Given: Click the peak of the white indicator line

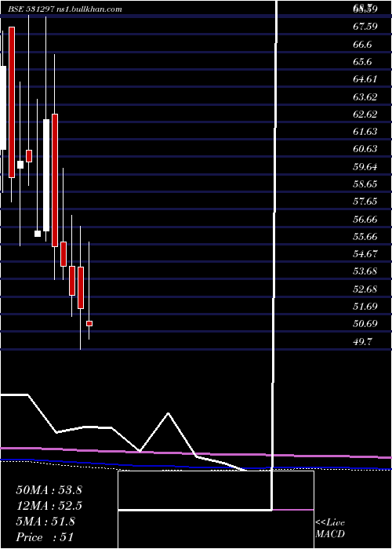Looking at the screenshot, I should [x=169, y=413].
